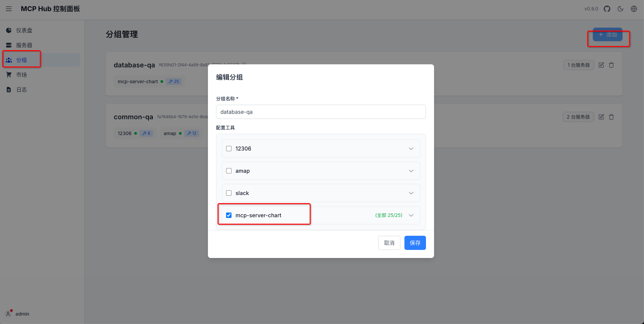Click the 8 tools badge beside 12306

click(146, 133)
